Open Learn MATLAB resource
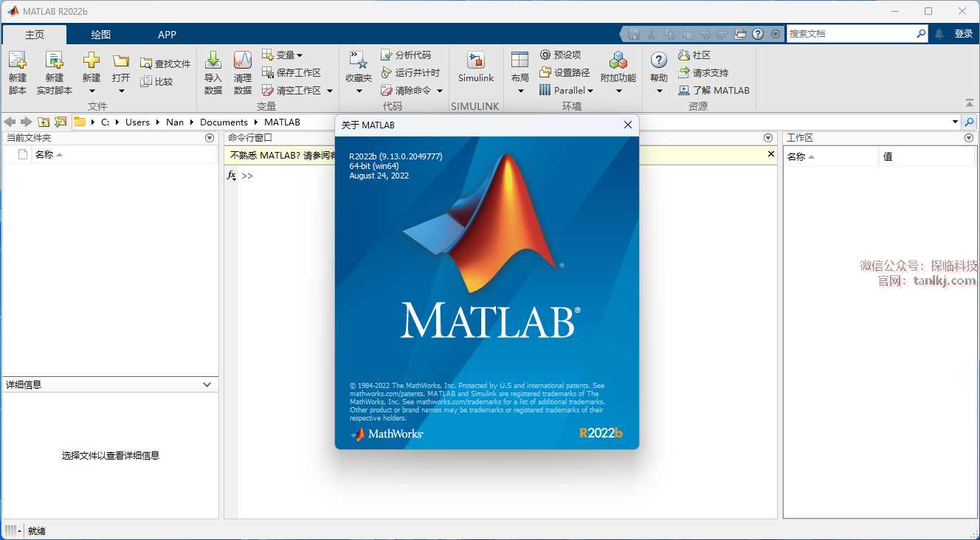This screenshot has width=980, height=540. tap(714, 91)
